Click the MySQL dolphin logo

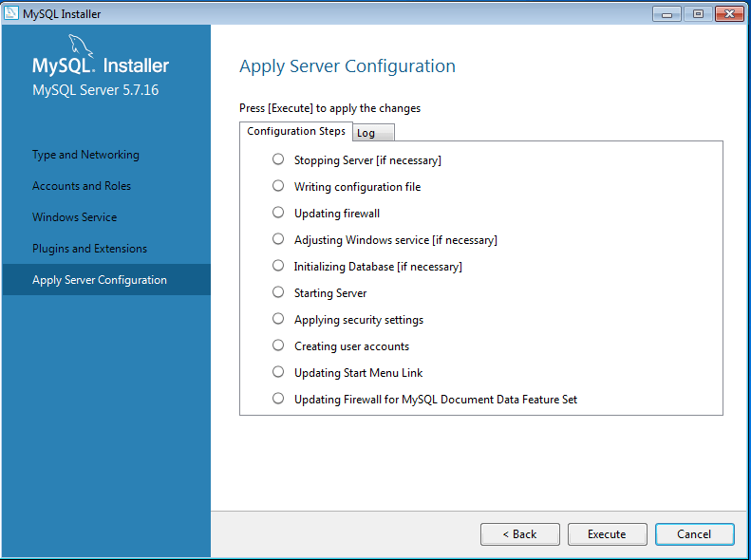(x=81, y=46)
